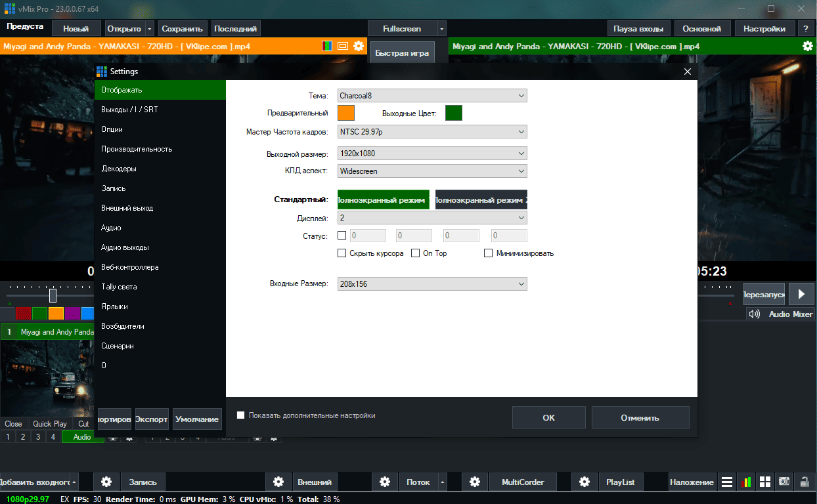Click the Умолчание button

[x=197, y=419]
